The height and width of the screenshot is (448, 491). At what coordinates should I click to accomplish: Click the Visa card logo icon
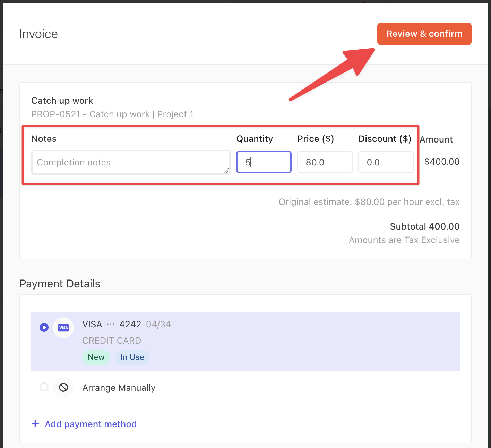[63, 328]
